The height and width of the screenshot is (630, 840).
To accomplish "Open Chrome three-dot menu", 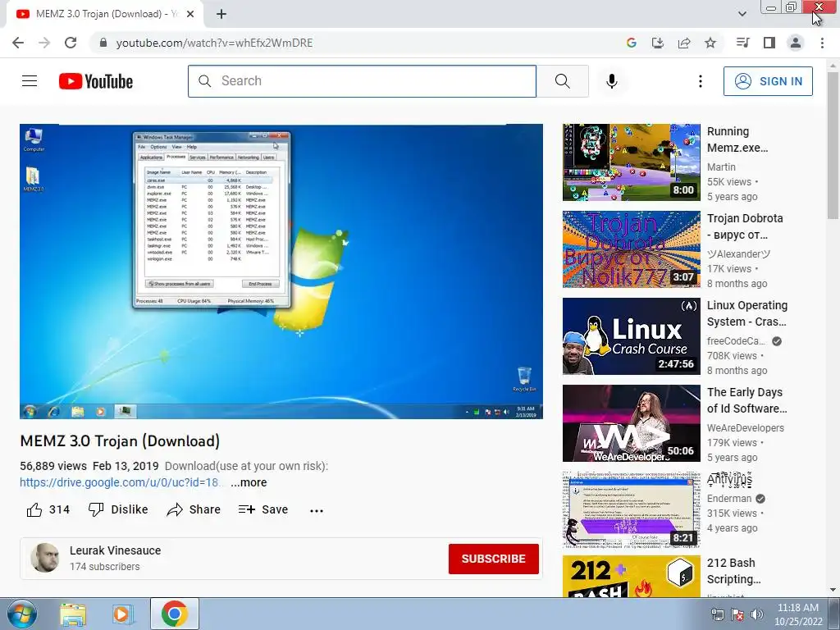I will [x=822, y=43].
